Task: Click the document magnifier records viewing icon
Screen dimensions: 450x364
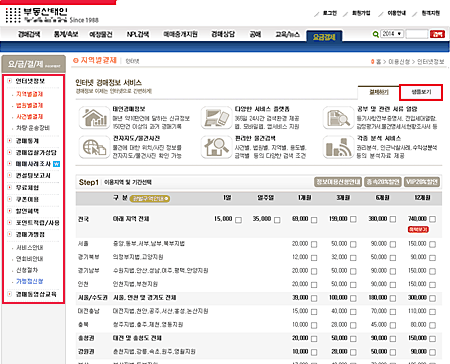Action: [338, 117]
